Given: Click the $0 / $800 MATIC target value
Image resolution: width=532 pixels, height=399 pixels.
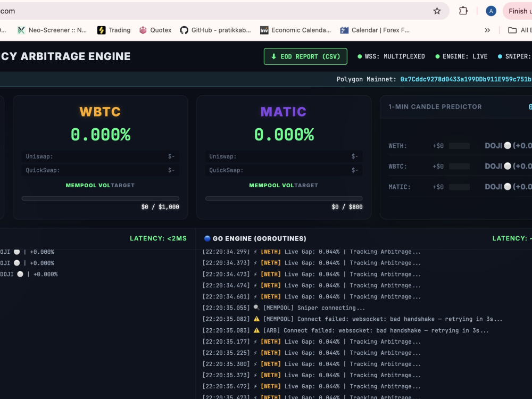Looking at the screenshot, I should [x=347, y=207].
